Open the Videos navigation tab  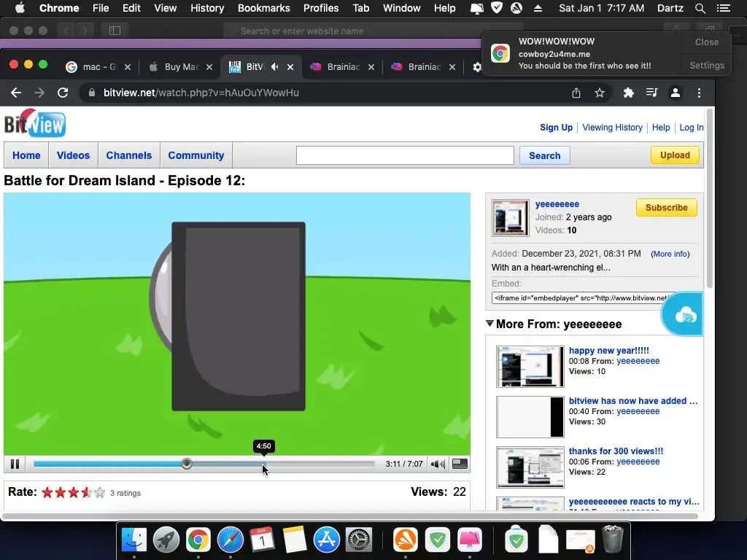tap(73, 155)
